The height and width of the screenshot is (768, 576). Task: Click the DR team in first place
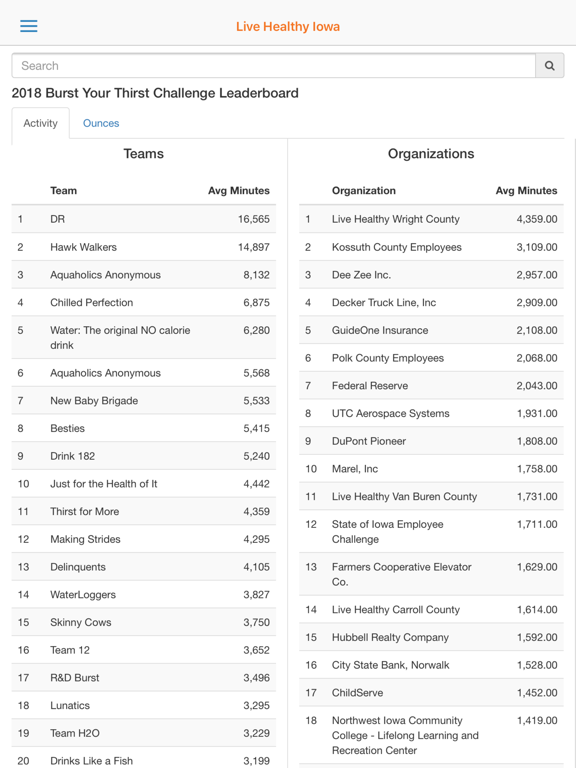tap(144, 219)
